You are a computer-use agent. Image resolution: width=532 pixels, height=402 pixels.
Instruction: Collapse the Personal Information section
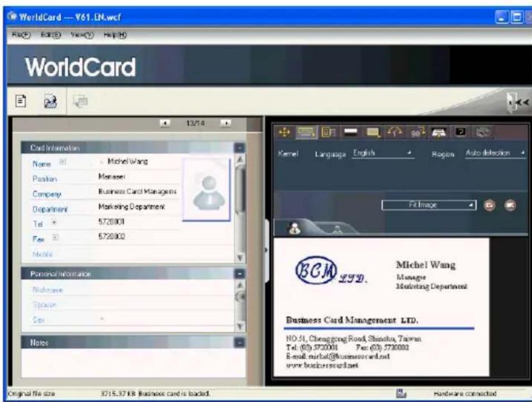[x=239, y=274]
